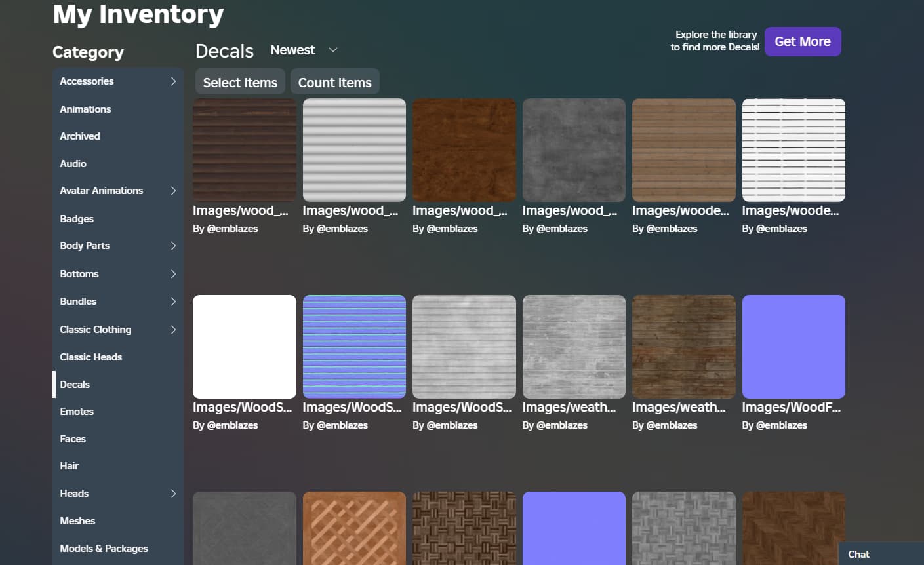Open the dark gray concrete decal thumbnail
The width and height of the screenshot is (924, 565).
coord(574,150)
